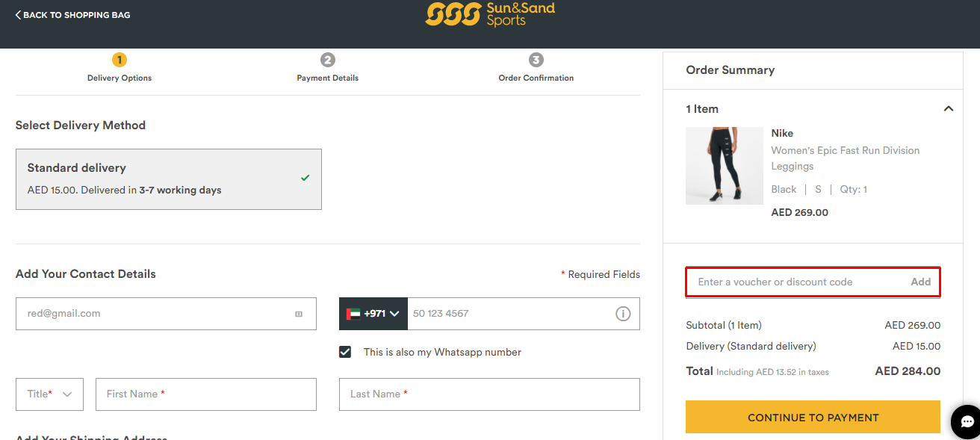Uncheck 'This is also my Whatsapp number'
The width and height of the screenshot is (980, 440).
click(x=345, y=352)
